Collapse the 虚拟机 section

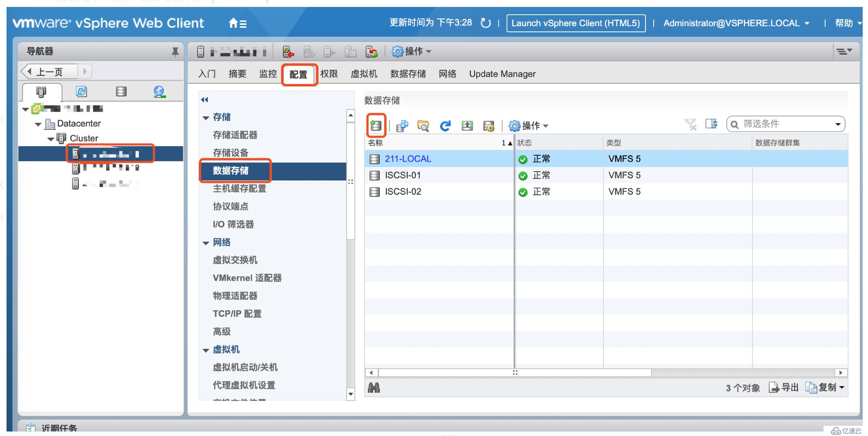tap(206, 350)
